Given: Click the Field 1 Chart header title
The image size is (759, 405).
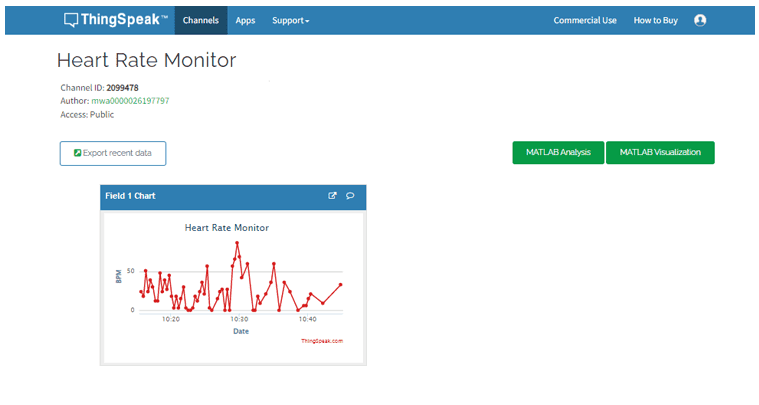Looking at the screenshot, I should tap(130, 196).
